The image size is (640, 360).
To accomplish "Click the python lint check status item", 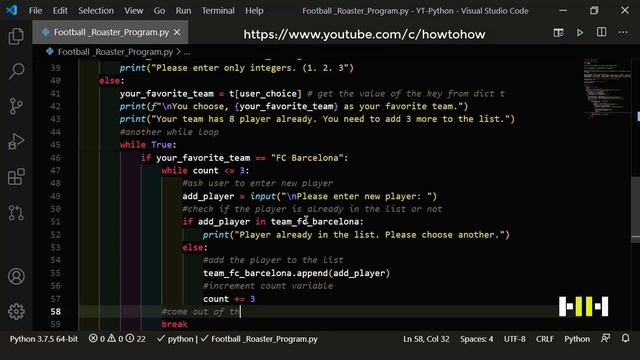I will coord(175,339).
